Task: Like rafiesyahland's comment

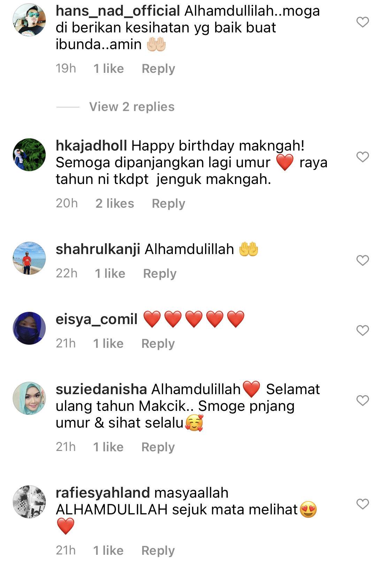Action: (362, 504)
